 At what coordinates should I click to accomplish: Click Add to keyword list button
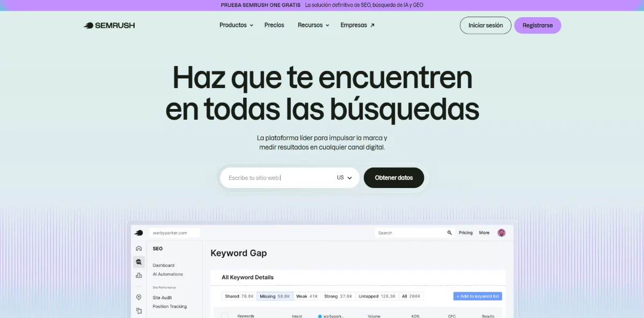click(478, 296)
